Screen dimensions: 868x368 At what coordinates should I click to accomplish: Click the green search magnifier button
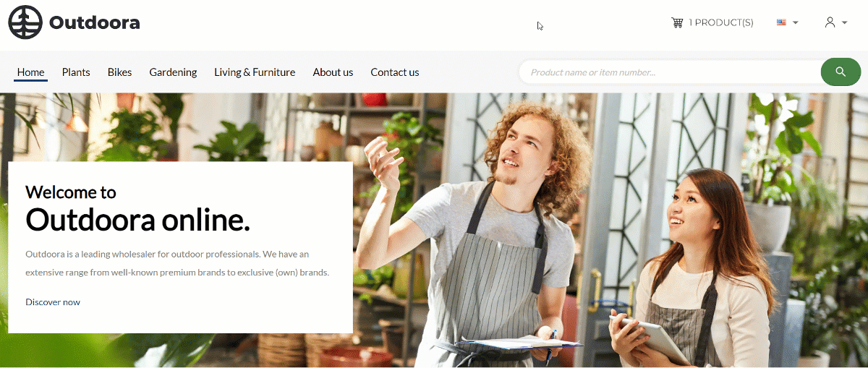coord(841,72)
